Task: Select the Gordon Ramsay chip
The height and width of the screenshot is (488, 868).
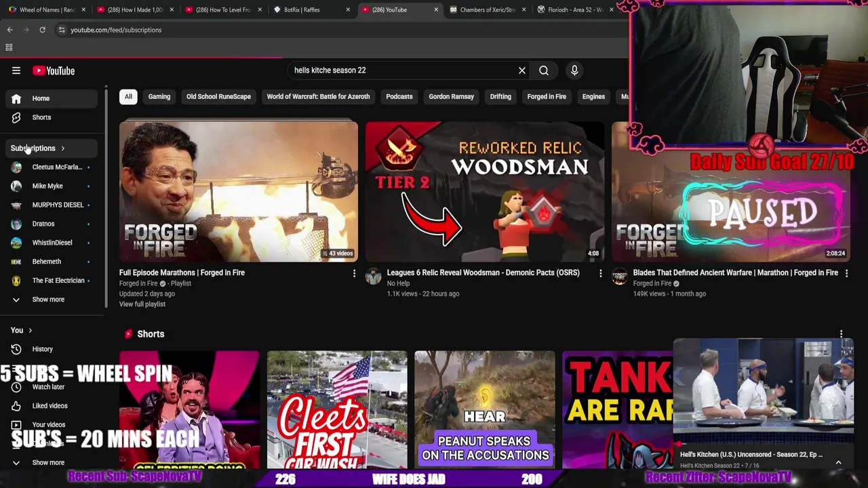Action: coord(451,96)
